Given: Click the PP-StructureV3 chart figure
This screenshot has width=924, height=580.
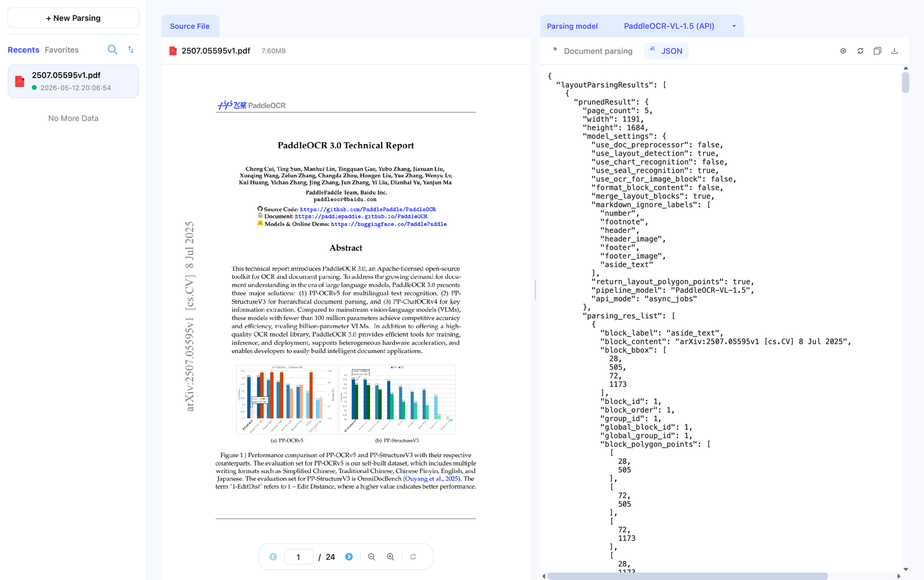Looking at the screenshot, I should 397,400.
